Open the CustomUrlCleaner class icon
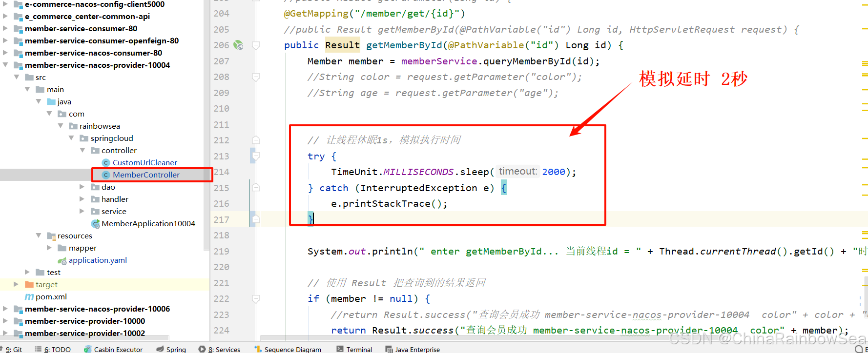Viewport: 868px width, 353px height. point(106,162)
